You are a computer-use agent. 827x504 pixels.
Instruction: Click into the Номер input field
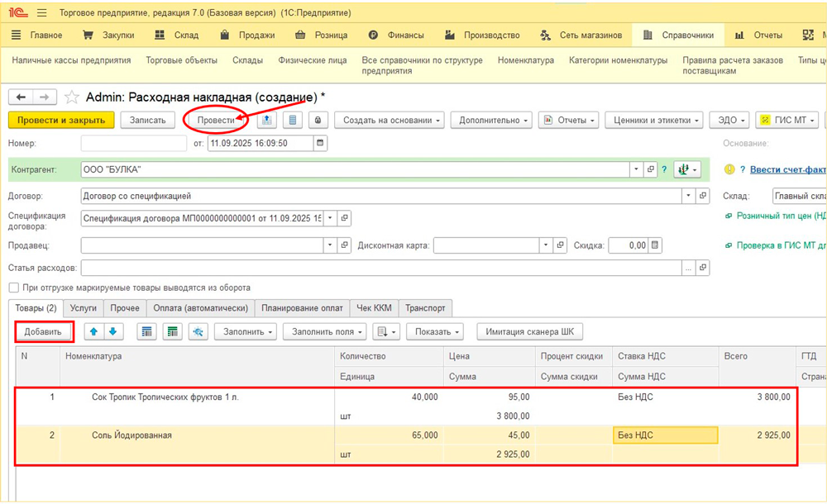[134, 143]
